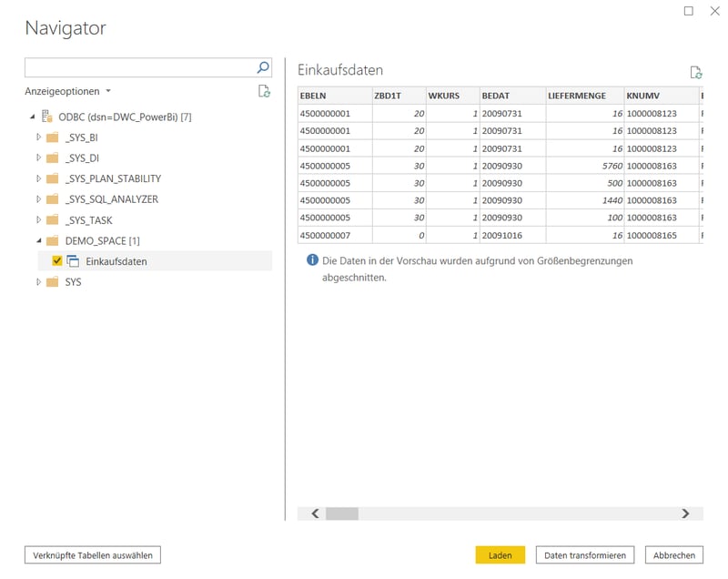
Task: Maximize the Navigator window
Action: tap(689, 11)
